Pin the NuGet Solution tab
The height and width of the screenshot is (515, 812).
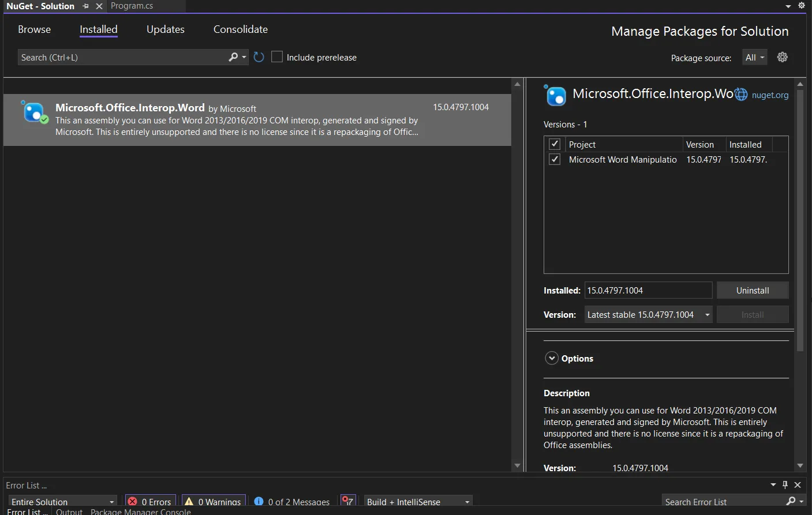pos(86,6)
